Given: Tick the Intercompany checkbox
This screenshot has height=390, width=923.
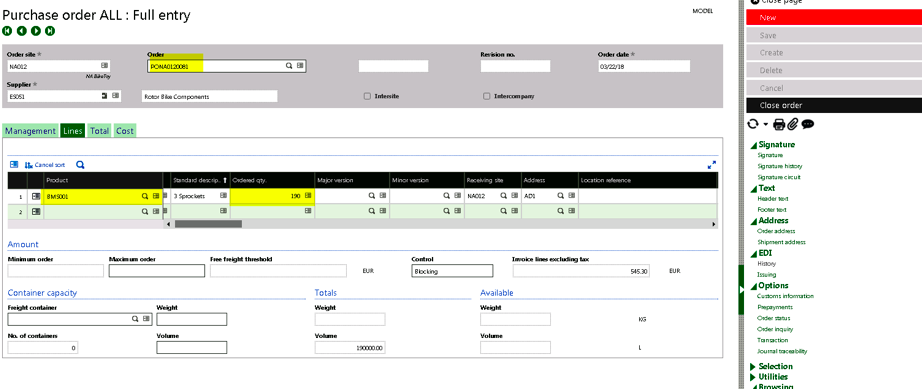Looking at the screenshot, I should pos(486,96).
